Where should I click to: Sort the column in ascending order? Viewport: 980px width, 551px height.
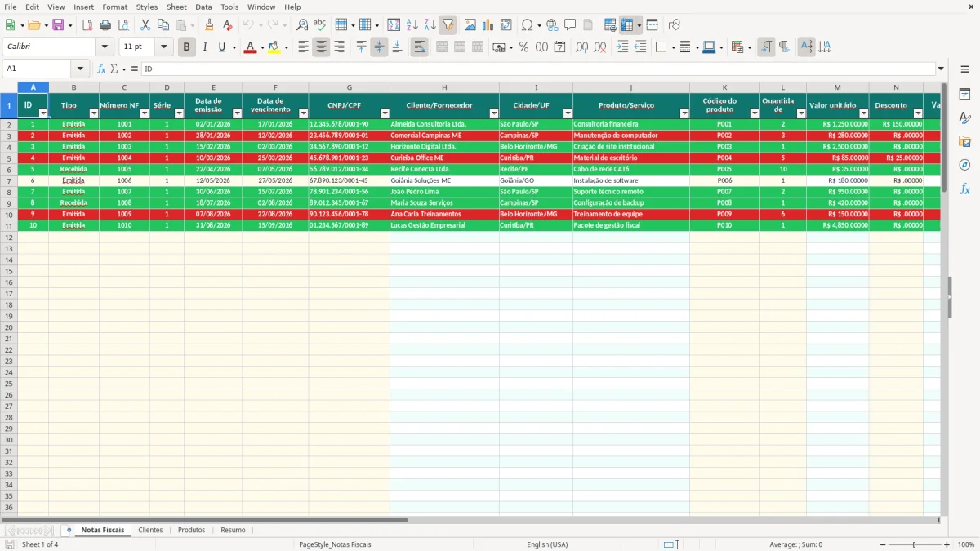click(412, 25)
